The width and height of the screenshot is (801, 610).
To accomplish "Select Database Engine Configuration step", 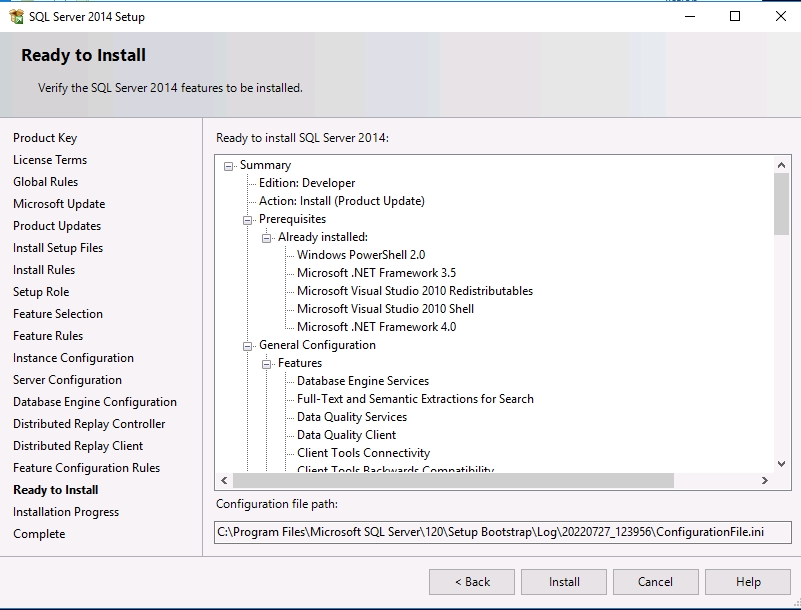I will (x=95, y=402).
